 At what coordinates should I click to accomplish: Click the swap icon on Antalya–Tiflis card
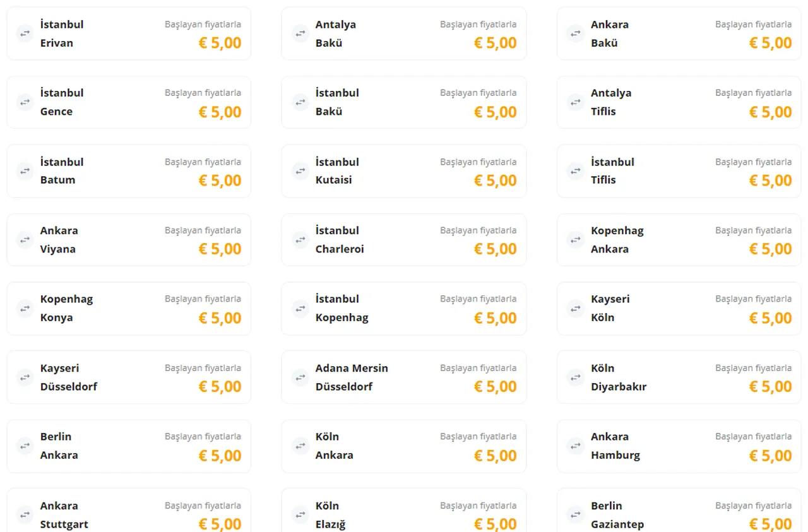pos(575,102)
